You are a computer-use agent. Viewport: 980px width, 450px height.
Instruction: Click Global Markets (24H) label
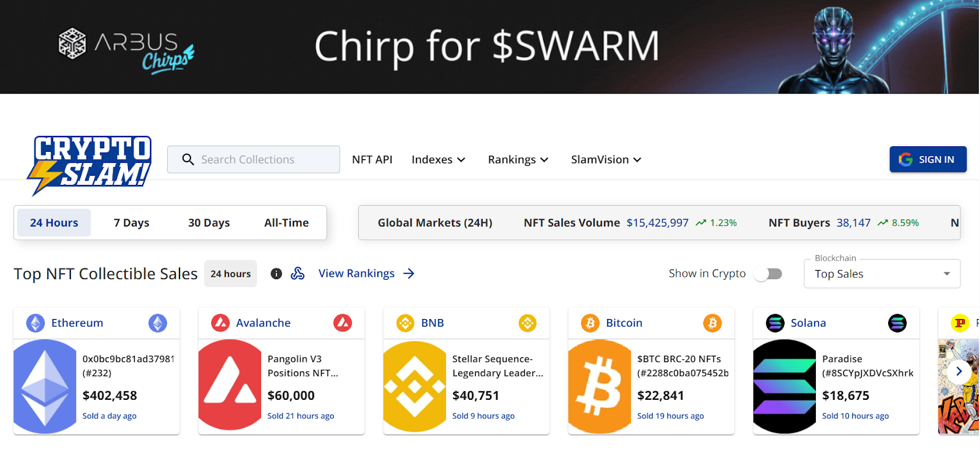pos(435,223)
